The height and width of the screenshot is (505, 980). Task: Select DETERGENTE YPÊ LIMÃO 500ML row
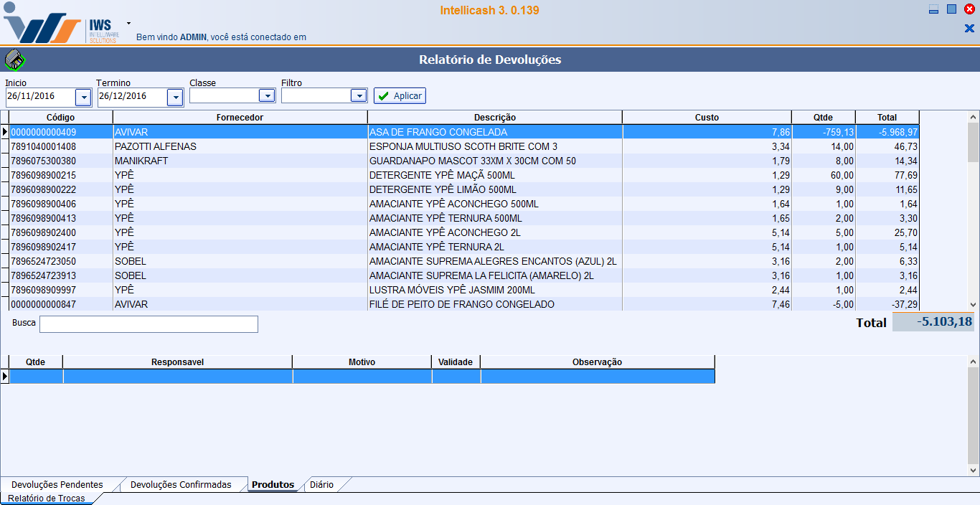(x=463, y=189)
